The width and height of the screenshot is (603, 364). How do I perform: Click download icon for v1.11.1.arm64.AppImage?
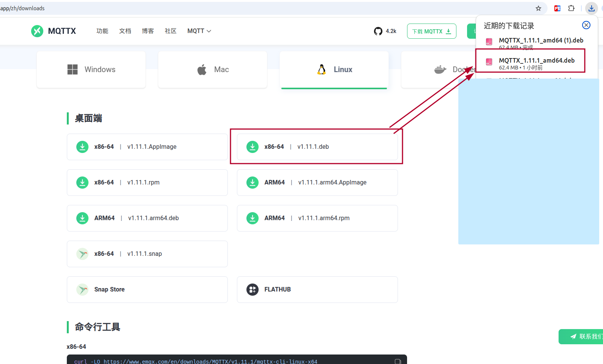(x=253, y=183)
